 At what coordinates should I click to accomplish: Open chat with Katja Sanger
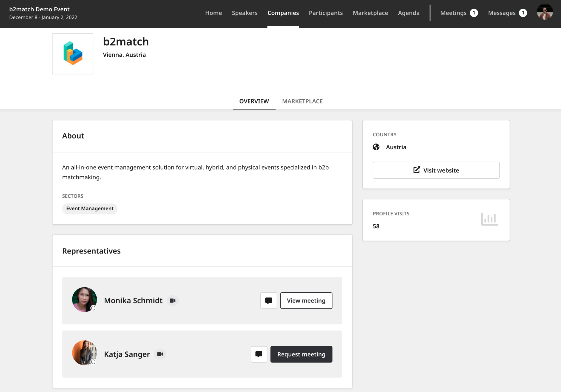[259, 354]
